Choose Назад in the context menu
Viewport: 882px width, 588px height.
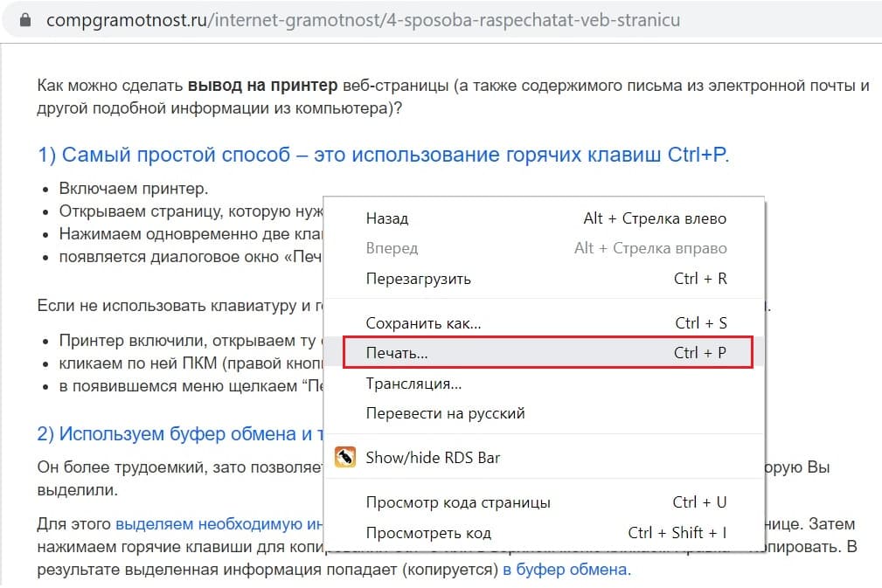click(387, 218)
